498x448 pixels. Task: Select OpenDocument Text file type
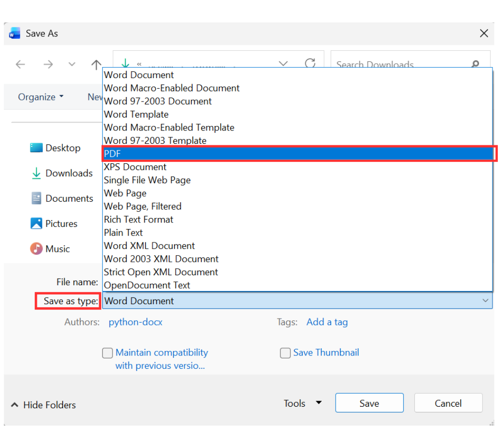tap(297, 285)
